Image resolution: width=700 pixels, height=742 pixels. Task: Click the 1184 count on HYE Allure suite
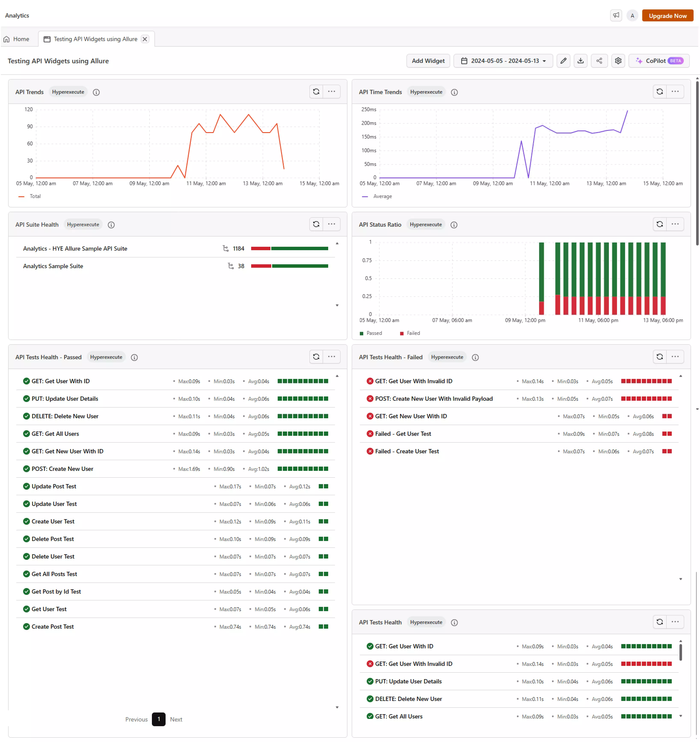click(238, 248)
